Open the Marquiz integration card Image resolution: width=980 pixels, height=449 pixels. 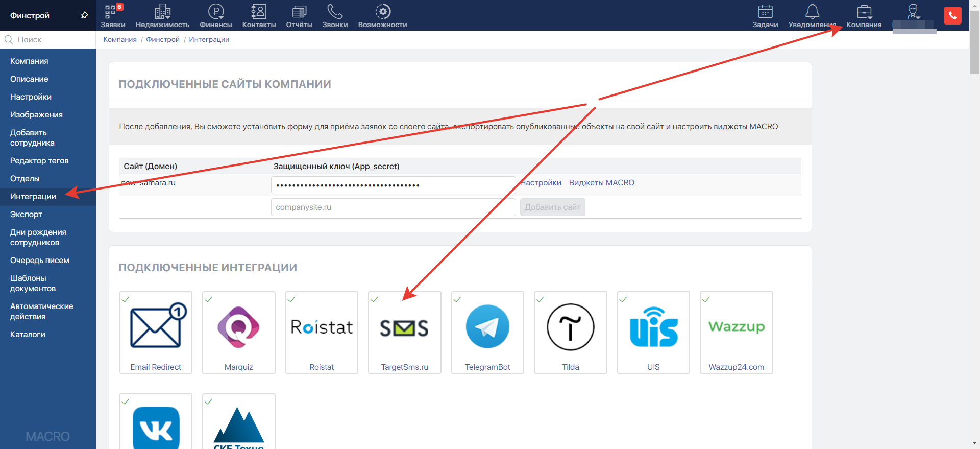tap(239, 333)
